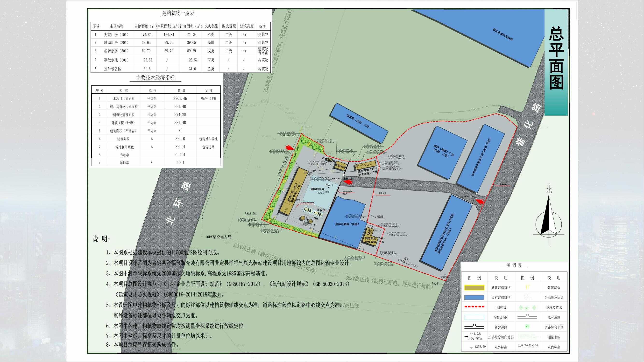Click the 新建道路 symbol in the legend

pyautogui.click(x=474, y=327)
